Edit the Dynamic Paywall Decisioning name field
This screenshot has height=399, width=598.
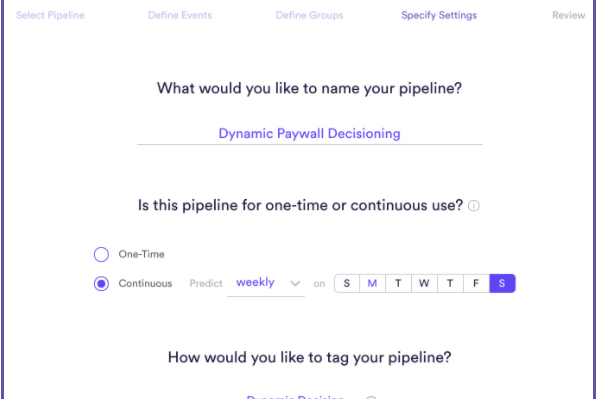[310, 134]
